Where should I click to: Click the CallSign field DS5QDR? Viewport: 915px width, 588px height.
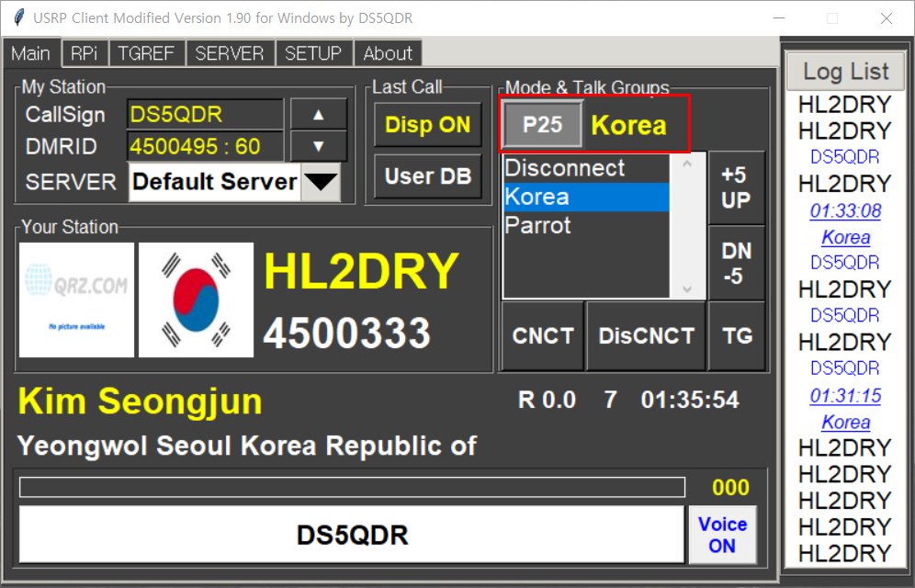205,114
